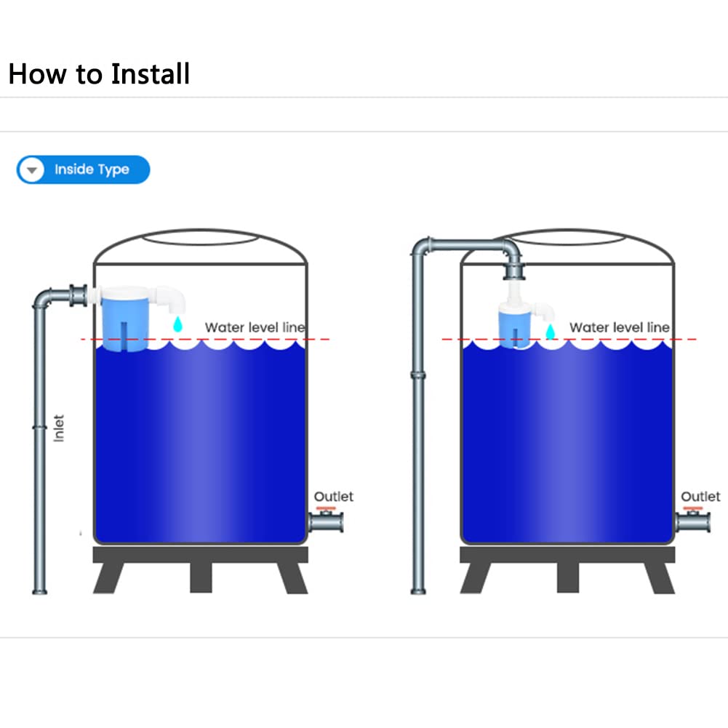728x728 pixels.
Task: Click the left tank lid opening
Action: (x=201, y=238)
